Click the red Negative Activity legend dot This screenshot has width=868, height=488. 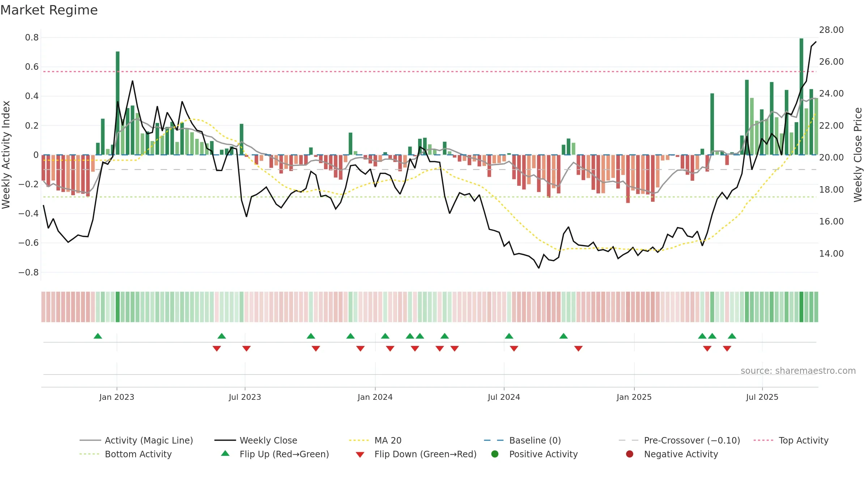(630, 454)
